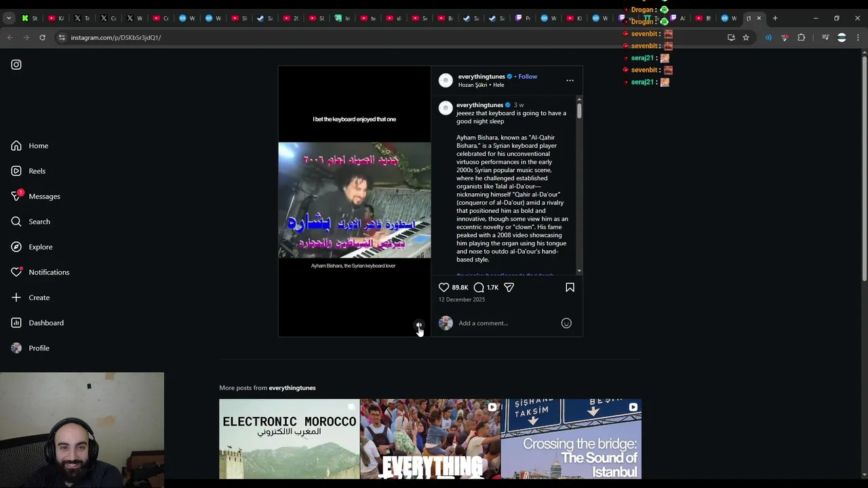Screen dimensions: 868x488
Task: Share the post via send icon
Action: coord(509,287)
